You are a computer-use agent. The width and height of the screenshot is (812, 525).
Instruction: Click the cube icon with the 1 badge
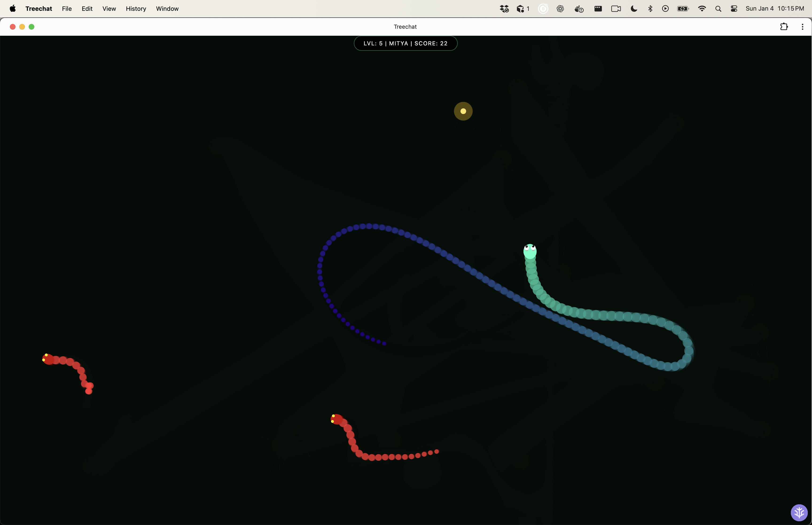[523, 8]
